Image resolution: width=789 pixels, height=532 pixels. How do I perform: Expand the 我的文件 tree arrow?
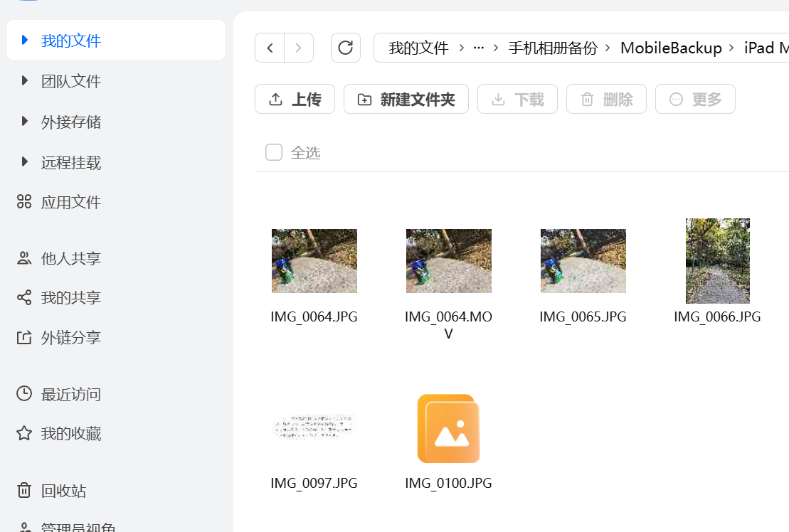click(x=25, y=40)
